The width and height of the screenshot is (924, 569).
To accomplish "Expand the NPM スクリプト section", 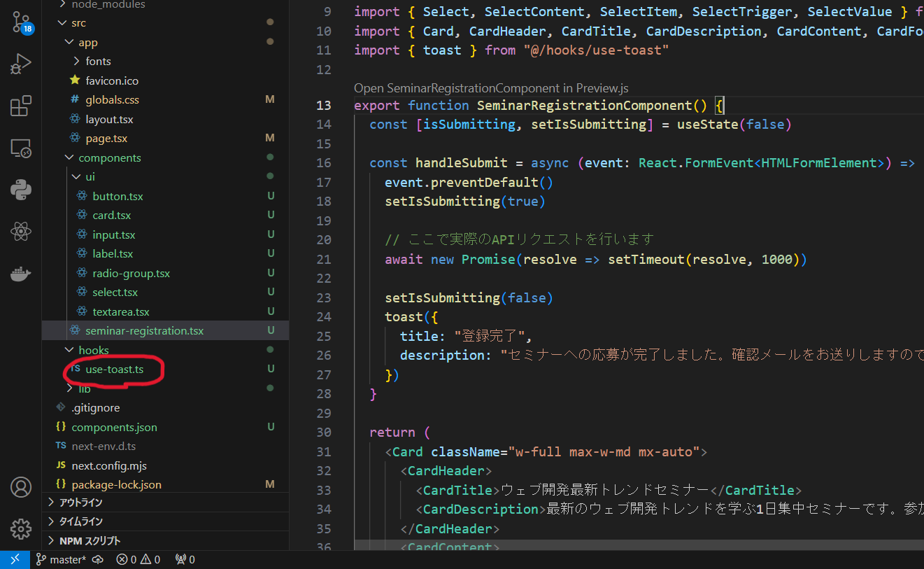I will click(165, 540).
